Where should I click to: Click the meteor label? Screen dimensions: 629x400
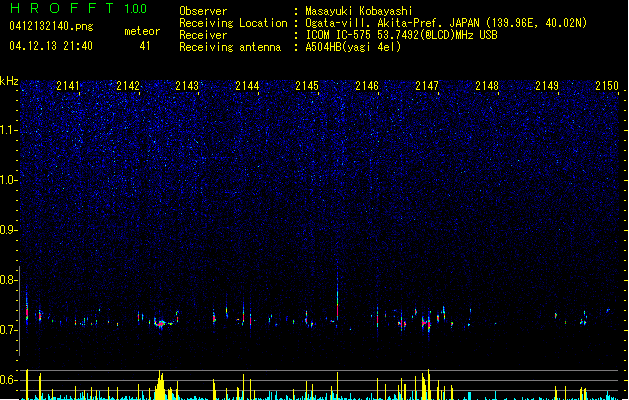pos(142,31)
